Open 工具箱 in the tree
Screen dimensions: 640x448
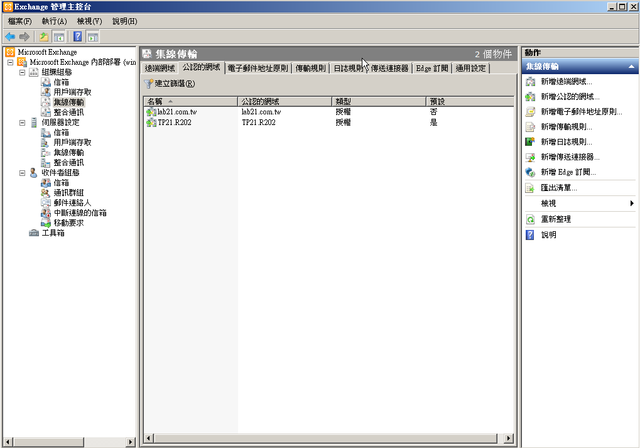pyautogui.click(x=53, y=233)
